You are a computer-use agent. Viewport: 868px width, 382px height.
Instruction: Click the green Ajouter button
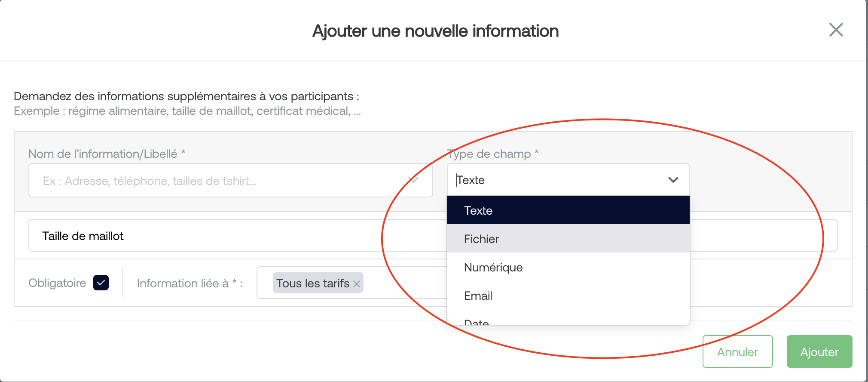pos(819,351)
